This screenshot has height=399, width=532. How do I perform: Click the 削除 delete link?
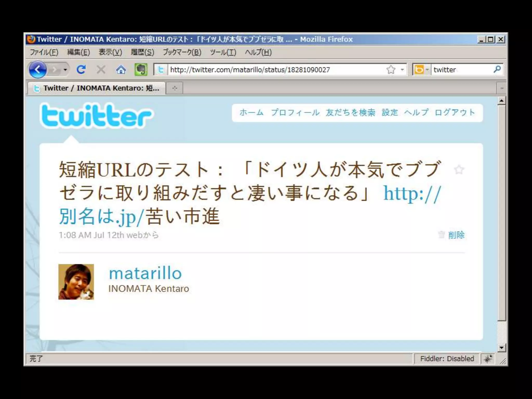(456, 235)
